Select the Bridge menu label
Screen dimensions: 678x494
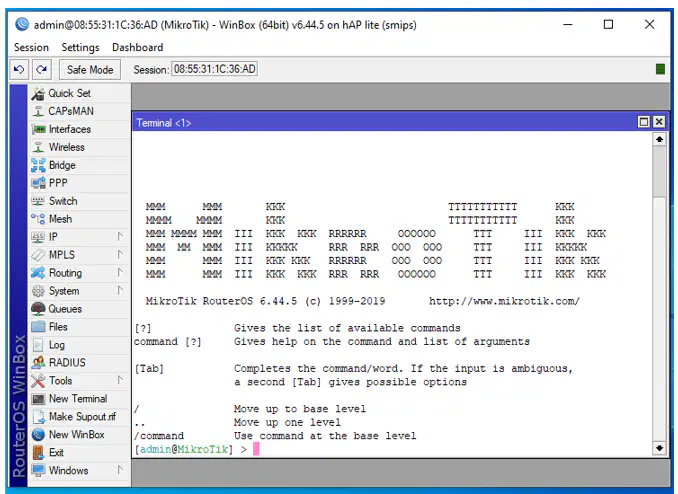click(62, 165)
